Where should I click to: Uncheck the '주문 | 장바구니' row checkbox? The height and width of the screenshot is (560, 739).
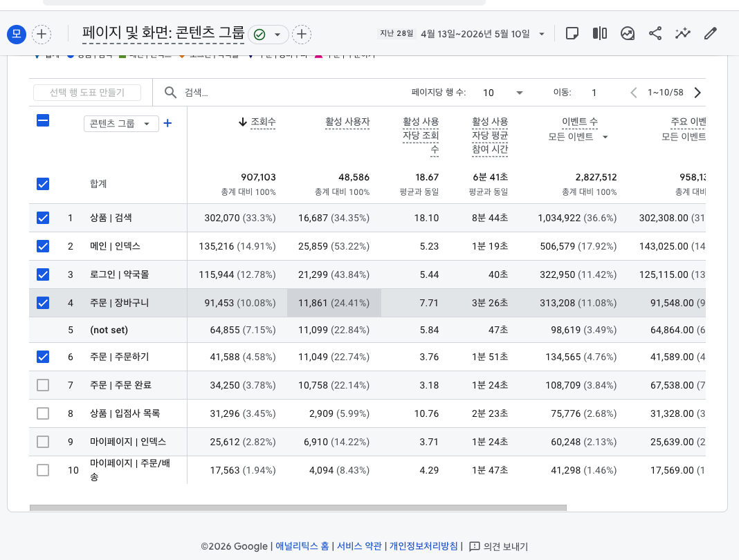[x=43, y=303]
